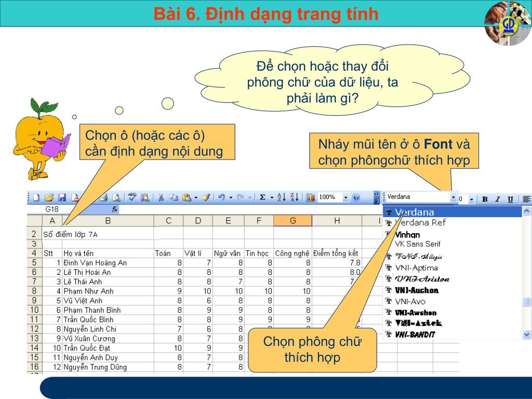This screenshot has height=399, width=532.
Task: Sort descending with the Z-A icon
Action: pyautogui.click(x=294, y=197)
